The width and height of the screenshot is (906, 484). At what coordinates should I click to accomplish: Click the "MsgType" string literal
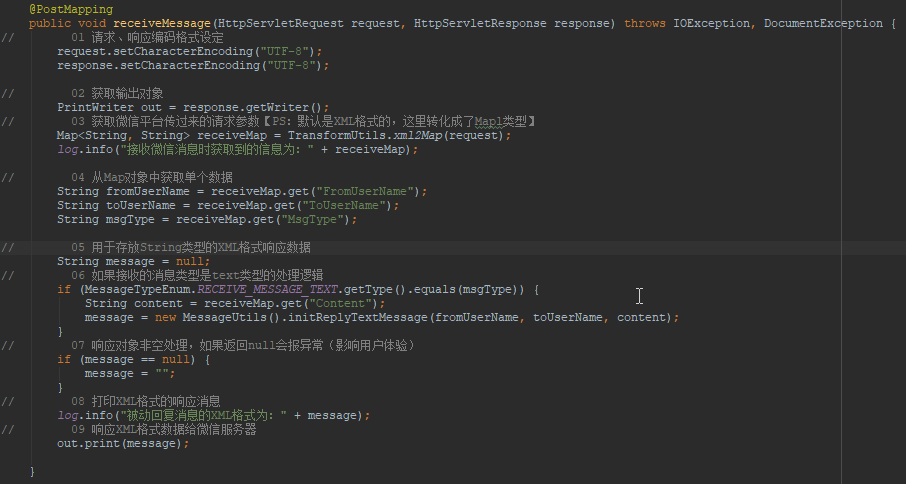click(312, 219)
